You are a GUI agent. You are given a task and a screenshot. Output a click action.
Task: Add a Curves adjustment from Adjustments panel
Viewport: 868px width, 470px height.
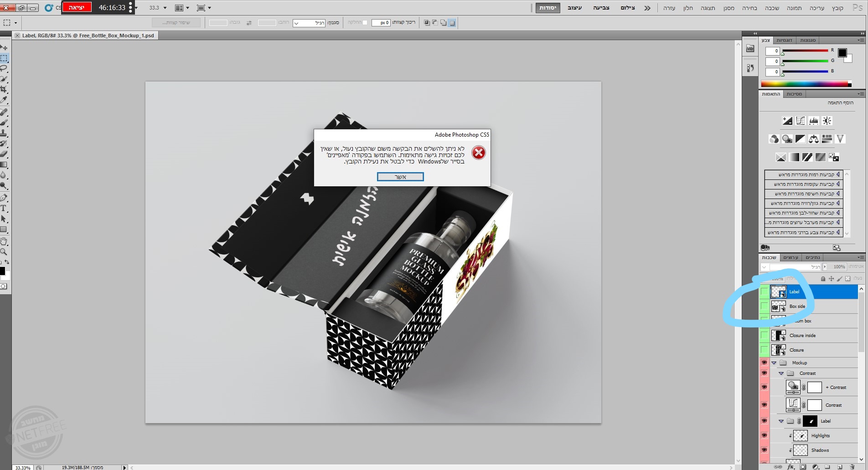pos(801,121)
